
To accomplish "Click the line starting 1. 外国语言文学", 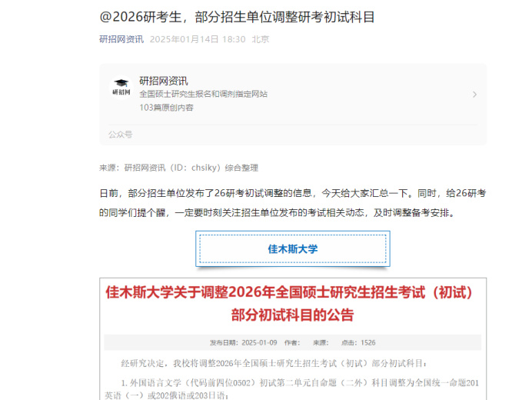I will [x=292, y=388].
